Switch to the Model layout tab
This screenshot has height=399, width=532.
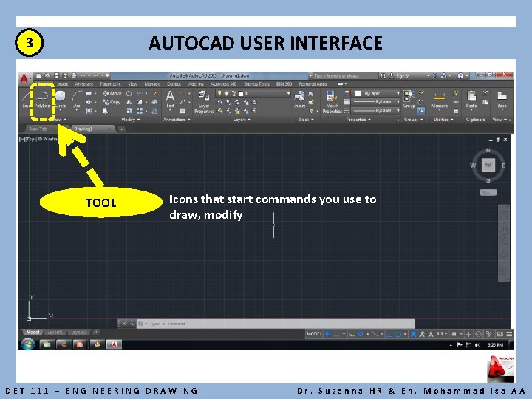[x=33, y=332]
